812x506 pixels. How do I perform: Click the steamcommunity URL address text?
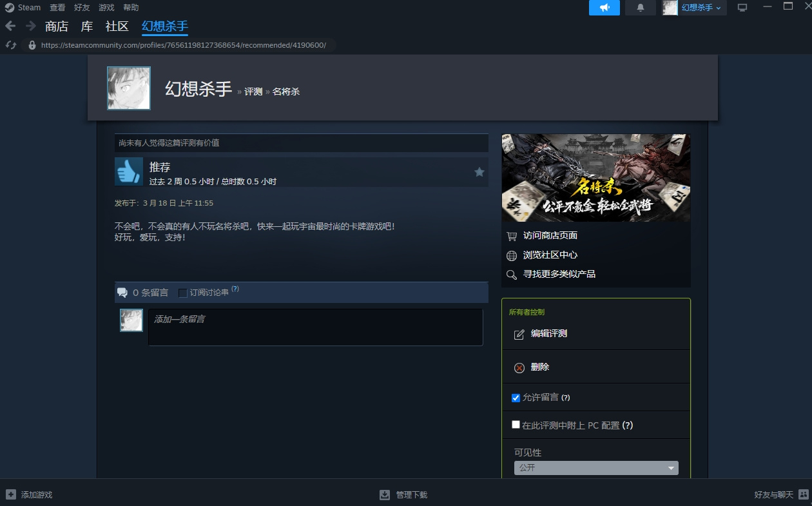[184, 45]
